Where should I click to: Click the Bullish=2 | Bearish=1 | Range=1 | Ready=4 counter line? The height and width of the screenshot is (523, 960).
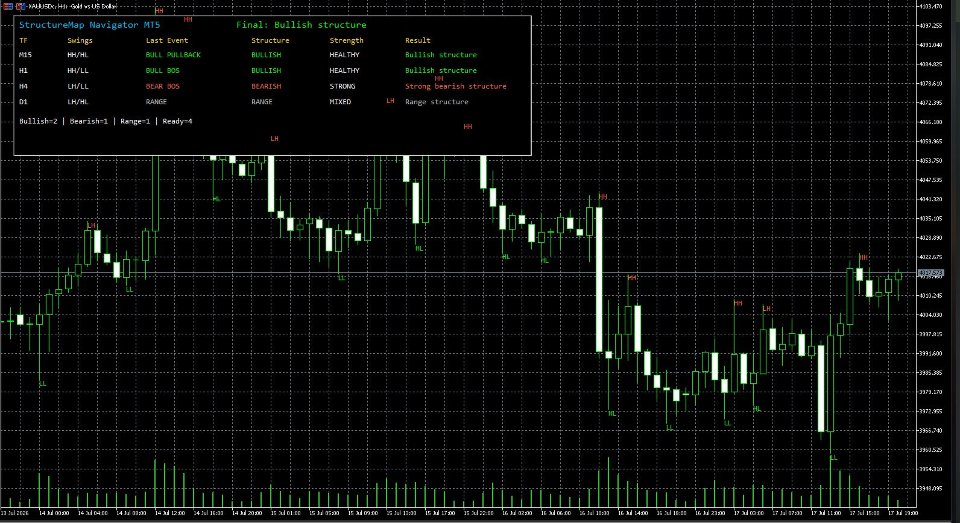[105, 121]
